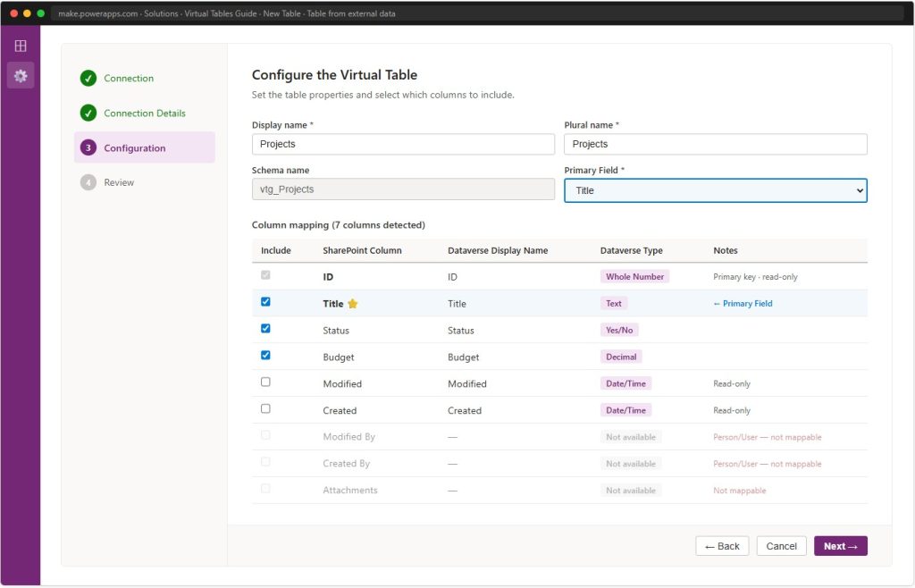
Task: Click the Dataverse Type header
Action: [632, 250]
